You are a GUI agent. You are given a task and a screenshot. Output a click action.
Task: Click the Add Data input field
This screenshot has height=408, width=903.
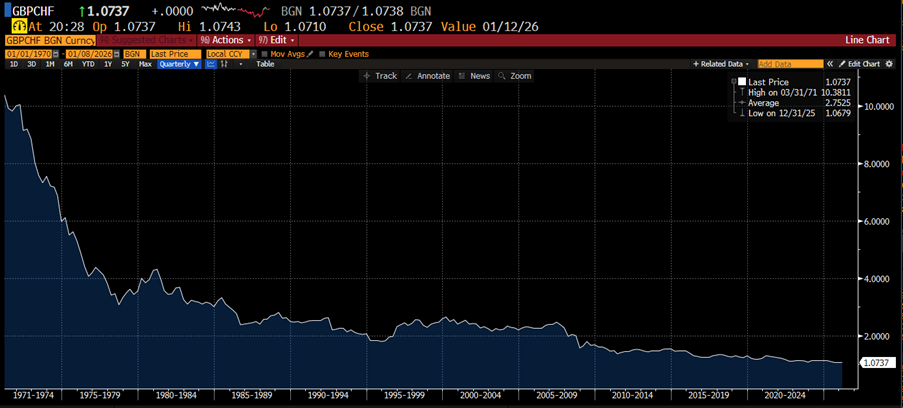[790, 64]
